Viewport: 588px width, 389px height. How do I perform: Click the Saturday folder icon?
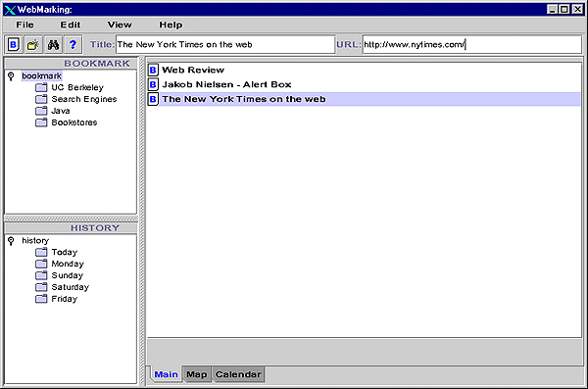point(41,287)
